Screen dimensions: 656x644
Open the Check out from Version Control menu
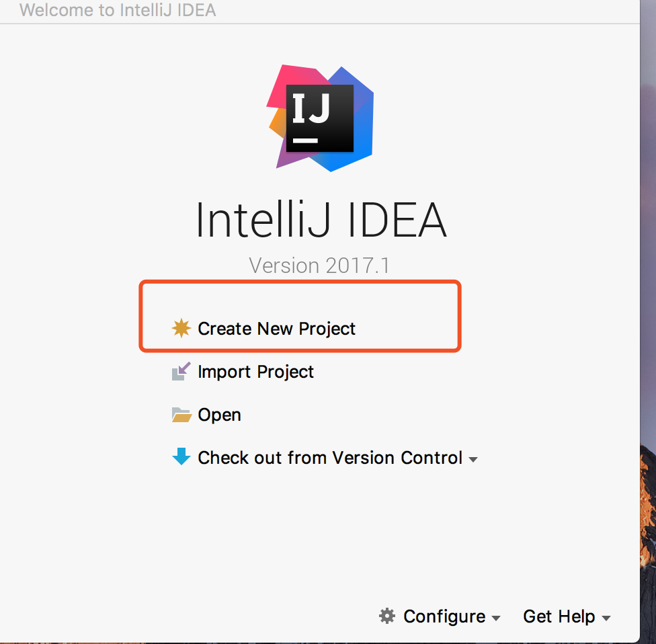[330, 458]
